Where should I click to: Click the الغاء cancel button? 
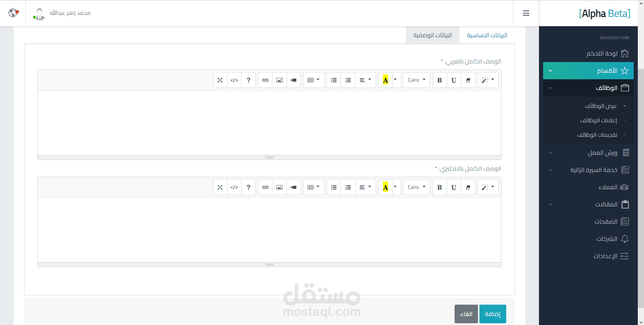466,314
